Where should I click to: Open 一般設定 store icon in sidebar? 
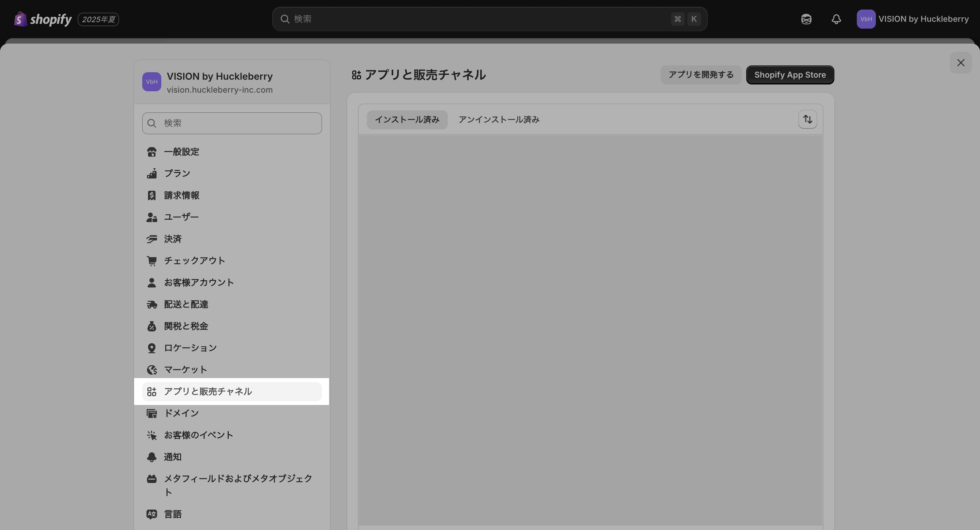(x=152, y=152)
